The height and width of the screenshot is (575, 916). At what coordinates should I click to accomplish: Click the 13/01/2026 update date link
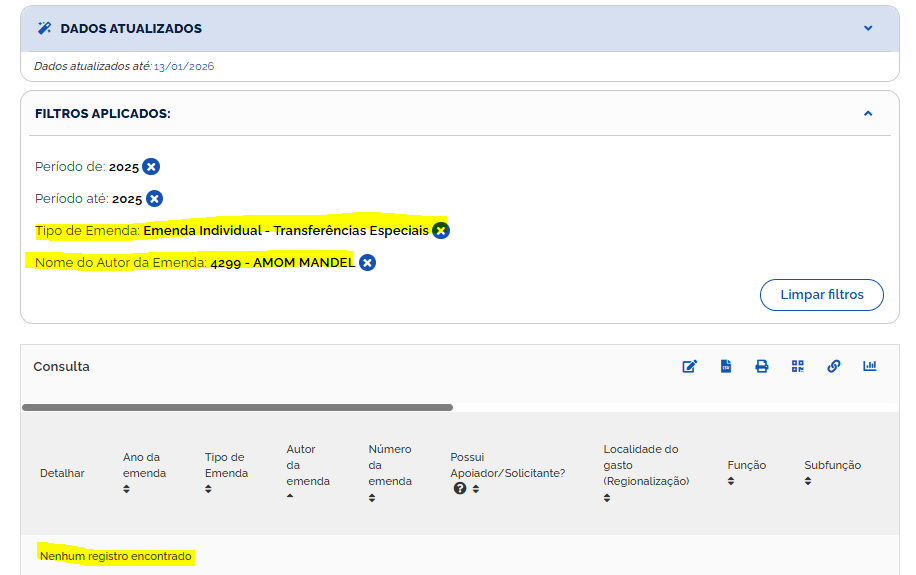tap(184, 67)
